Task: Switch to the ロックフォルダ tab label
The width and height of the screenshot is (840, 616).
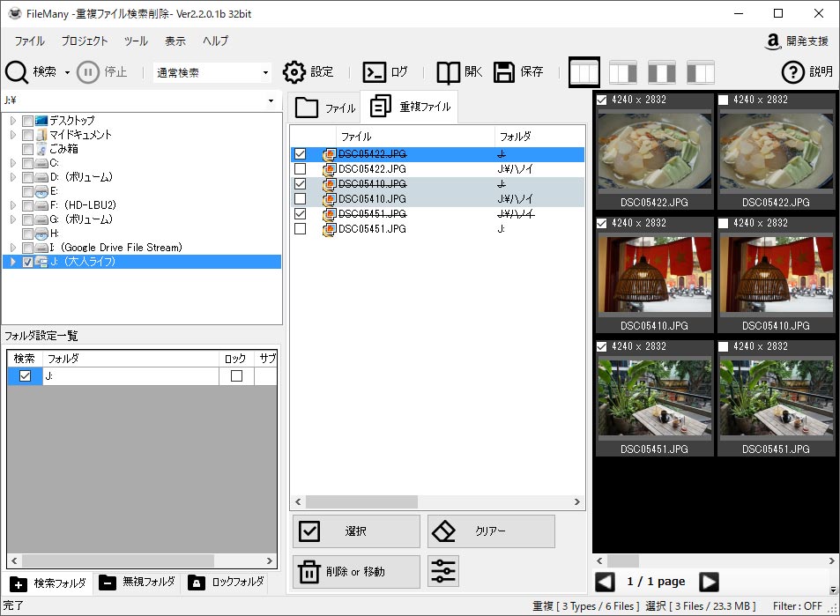Action: point(238,582)
